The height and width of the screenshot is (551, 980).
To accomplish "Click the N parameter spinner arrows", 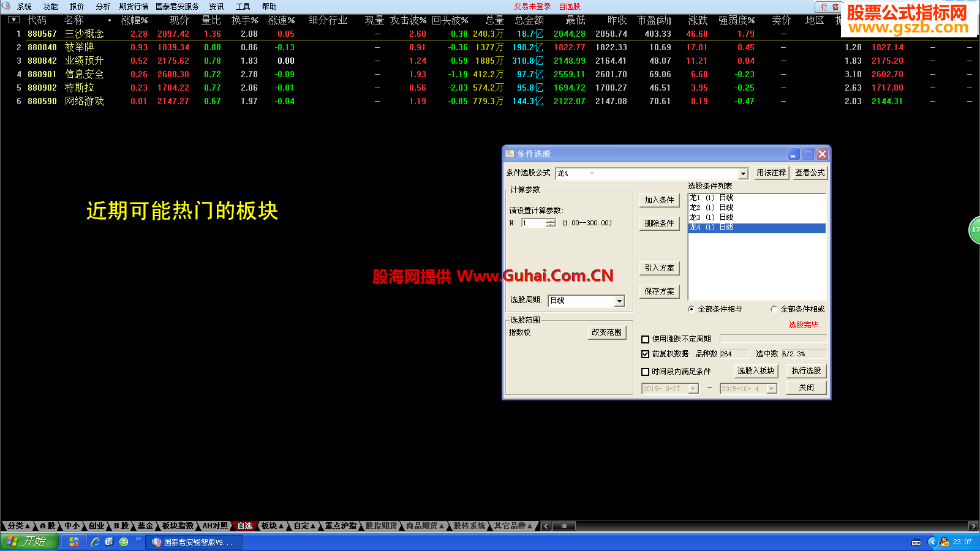I will click(x=551, y=223).
